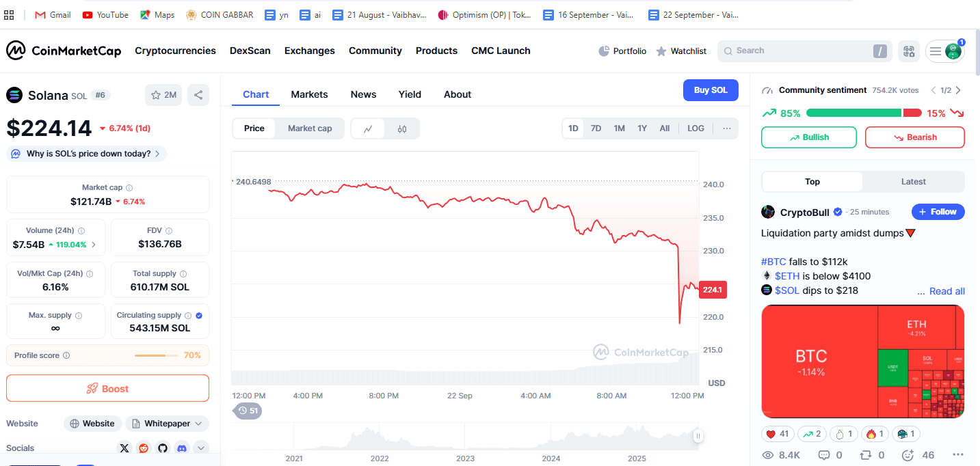Vote Bullish in community sentiment
Viewport: 980px width, 466px height.
click(x=808, y=137)
